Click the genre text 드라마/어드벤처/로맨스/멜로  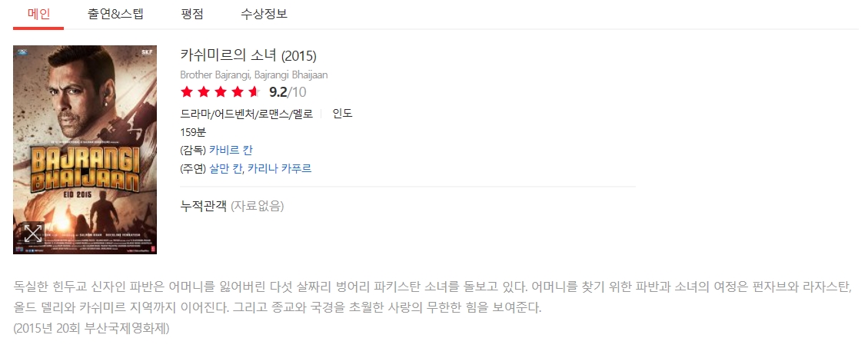click(x=246, y=114)
